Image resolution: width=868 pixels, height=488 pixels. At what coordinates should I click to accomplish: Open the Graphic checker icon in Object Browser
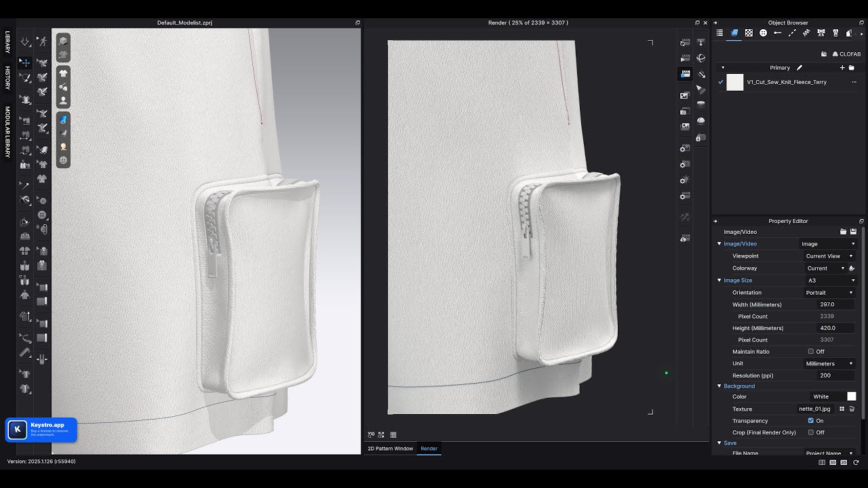[749, 33]
